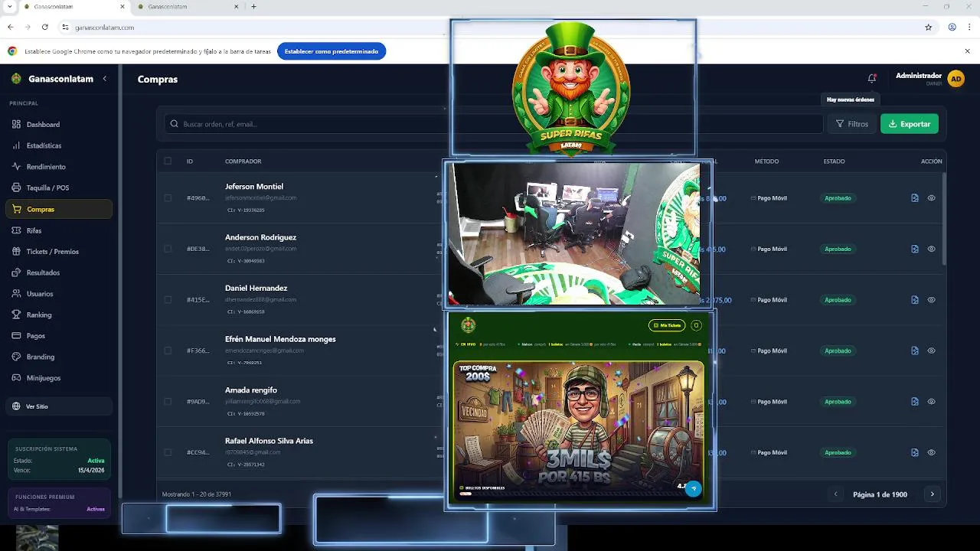Check the Jeferson Montiel row checkbox
Viewport: 980px width, 551px height.
[x=168, y=198]
